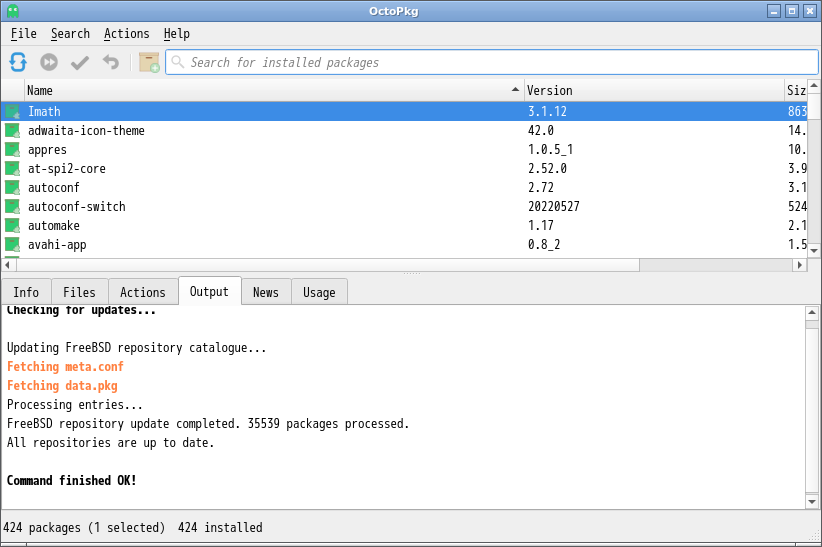Open the File menu

24,34
